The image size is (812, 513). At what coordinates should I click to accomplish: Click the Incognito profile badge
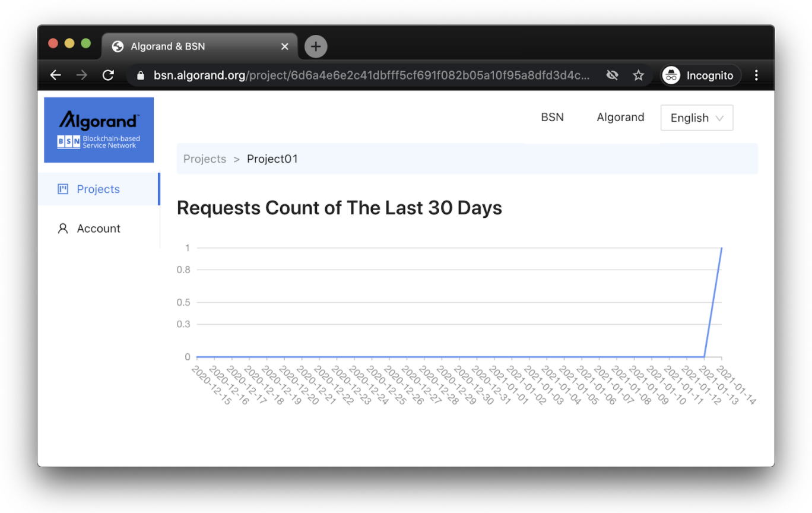(x=701, y=75)
